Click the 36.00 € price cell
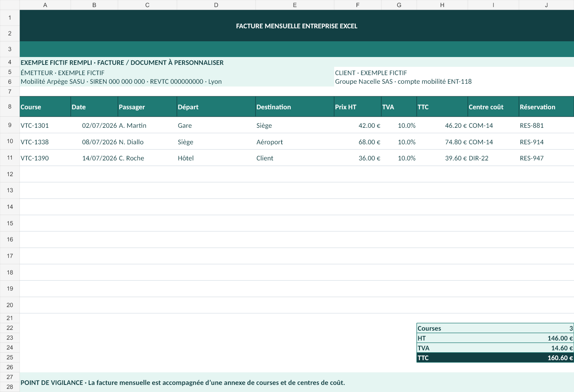Screen dimensions: 574x392 pyautogui.click(x=358, y=158)
